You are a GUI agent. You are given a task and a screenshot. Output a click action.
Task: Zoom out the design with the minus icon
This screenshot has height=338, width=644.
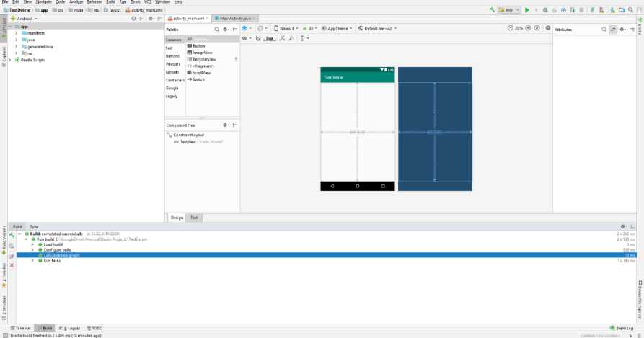tap(510, 28)
